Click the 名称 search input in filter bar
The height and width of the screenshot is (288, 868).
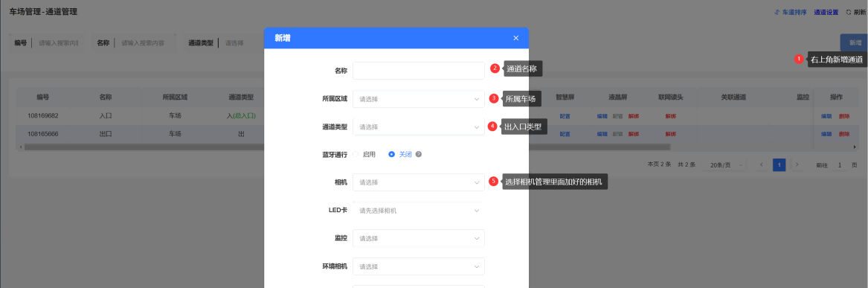pyautogui.click(x=146, y=42)
